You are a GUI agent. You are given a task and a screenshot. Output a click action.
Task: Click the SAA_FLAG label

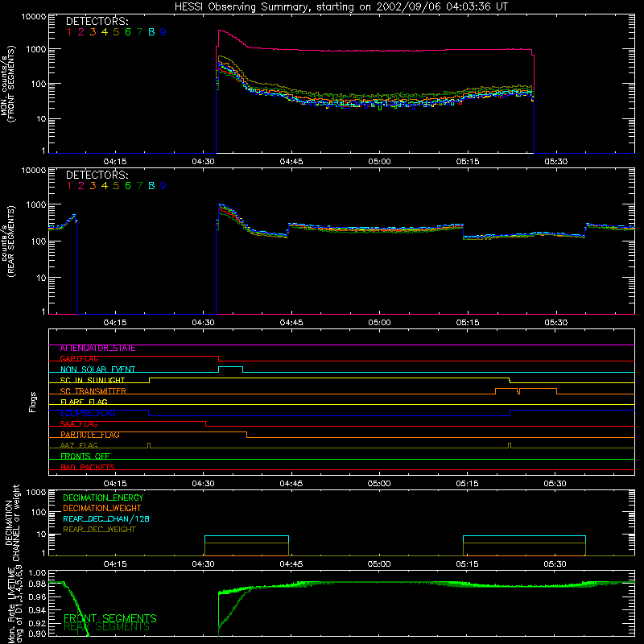point(79,424)
